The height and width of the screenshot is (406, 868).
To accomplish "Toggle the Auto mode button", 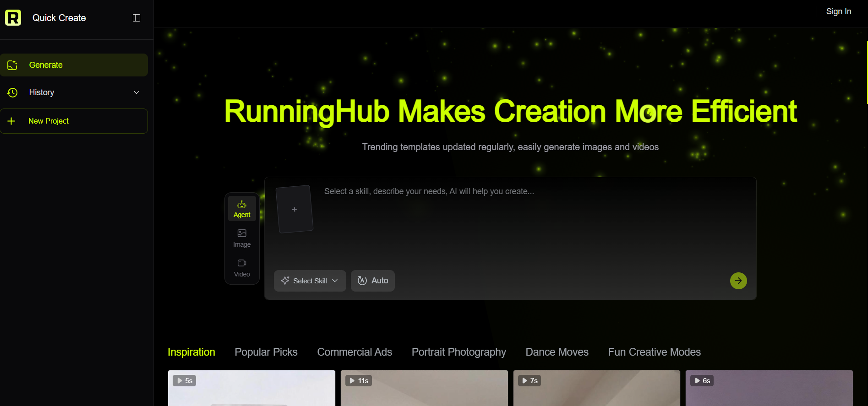I will [373, 281].
